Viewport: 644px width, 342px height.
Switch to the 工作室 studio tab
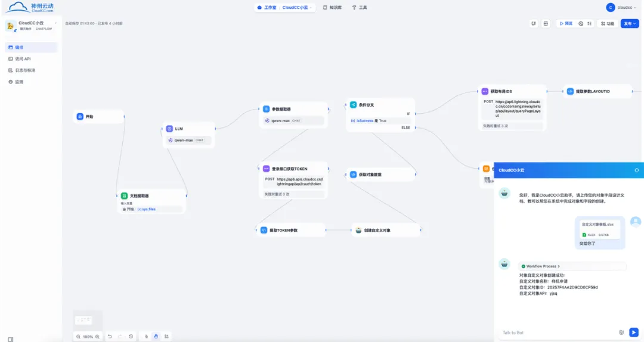click(x=267, y=7)
